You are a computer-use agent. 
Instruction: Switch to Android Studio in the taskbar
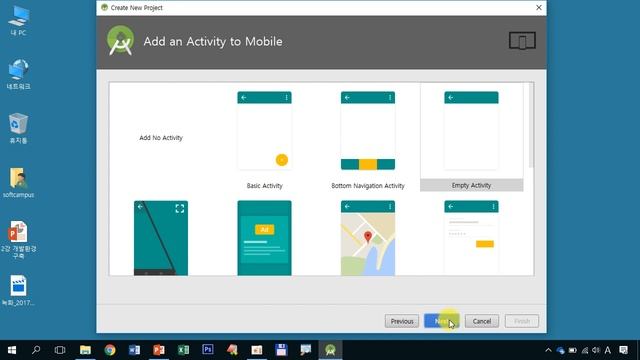tap(330, 350)
